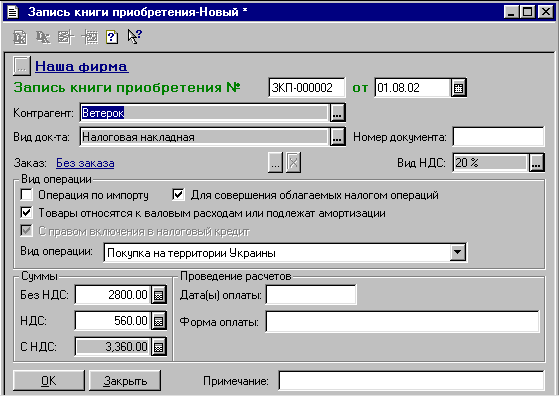Image resolution: width=559 pixels, height=396 pixels.
Task: Click the fourth grayed toolbar tree icon
Action: click(x=89, y=37)
